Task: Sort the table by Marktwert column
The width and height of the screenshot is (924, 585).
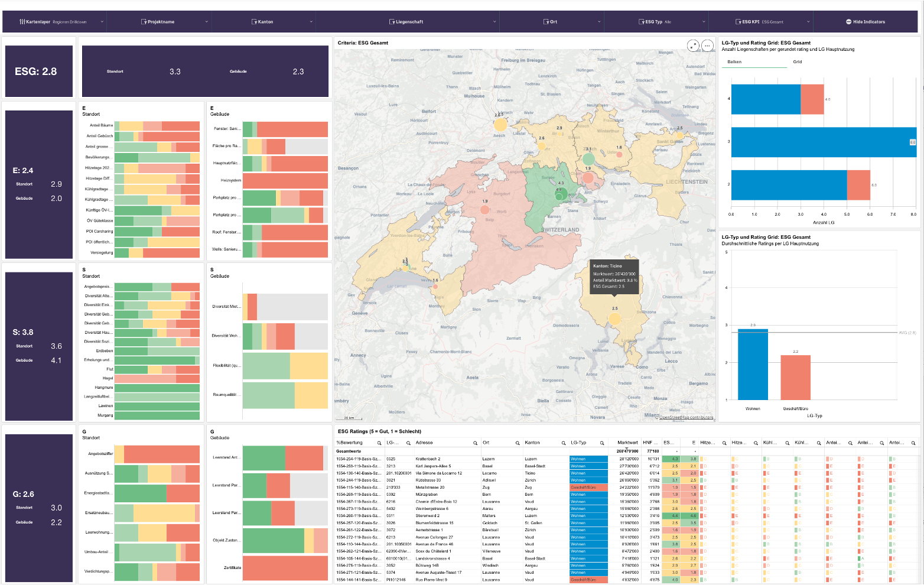Action: click(627, 443)
